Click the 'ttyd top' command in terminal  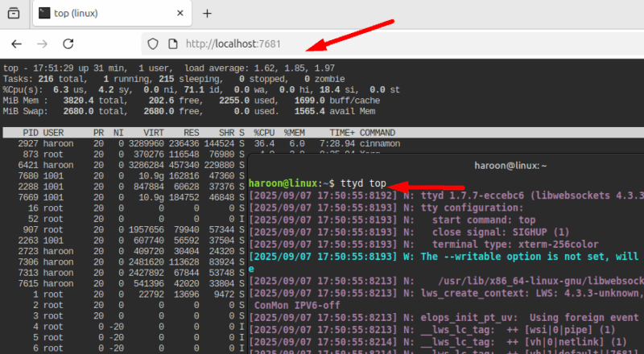coord(363,183)
